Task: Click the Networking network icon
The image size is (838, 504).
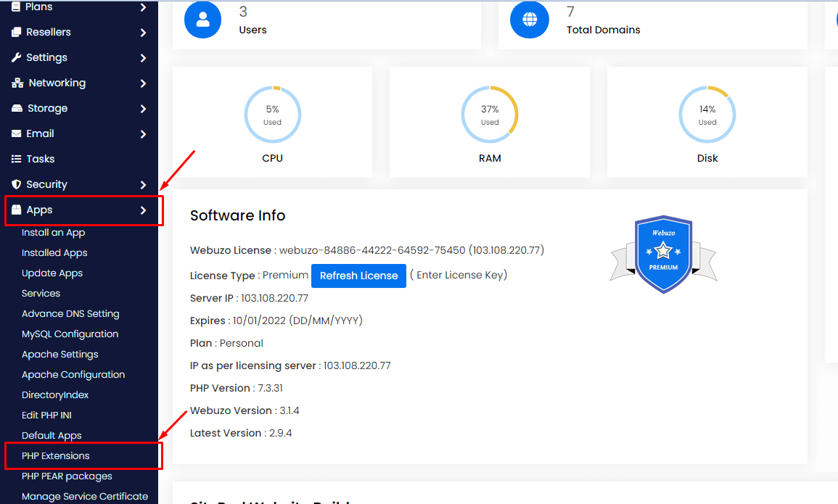Action: (17, 83)
